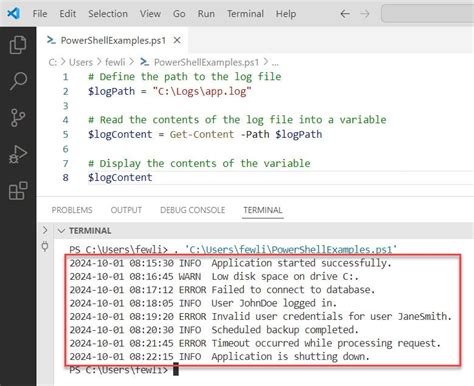Go forward with the right arrow
474x386 pixels.
point(365,14)
